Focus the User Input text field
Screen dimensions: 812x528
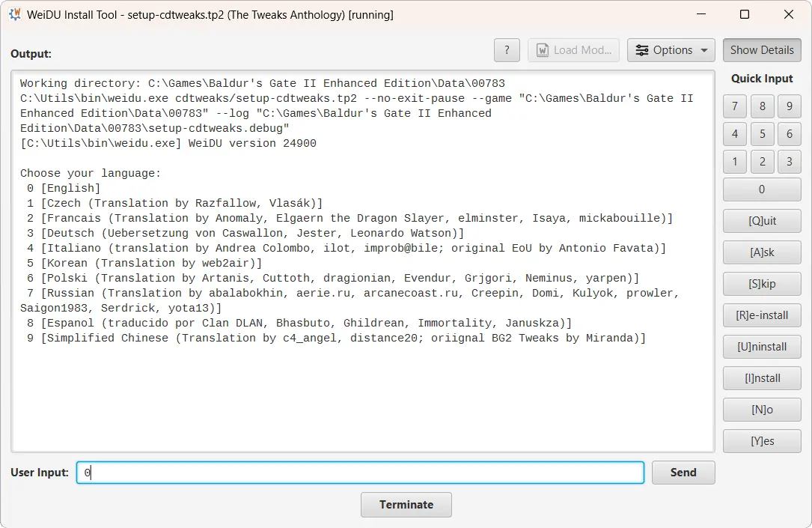point(361,473)
